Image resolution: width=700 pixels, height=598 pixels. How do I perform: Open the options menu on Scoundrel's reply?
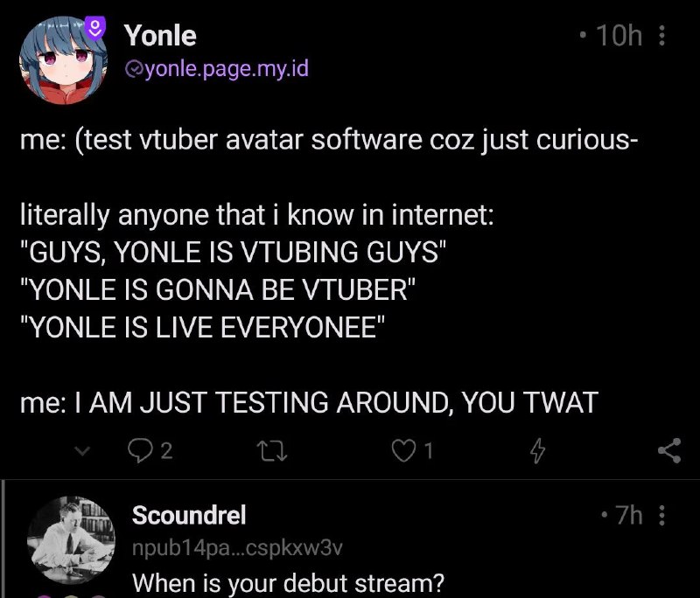click(661, 516)
